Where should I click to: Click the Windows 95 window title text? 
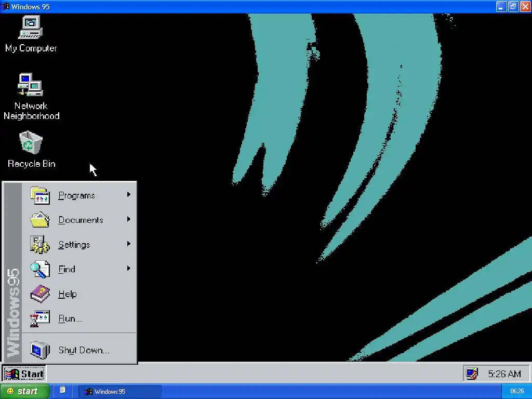click(31, 7)
